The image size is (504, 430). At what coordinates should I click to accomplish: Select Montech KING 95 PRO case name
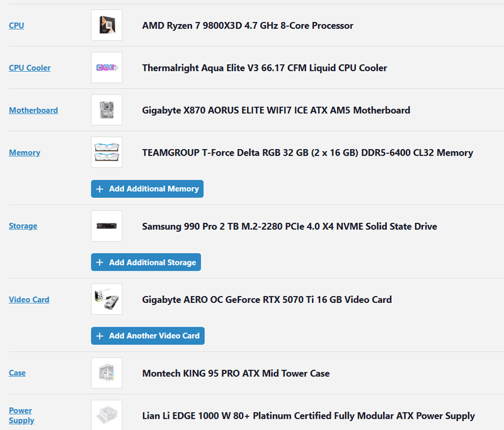coord(236,373)
